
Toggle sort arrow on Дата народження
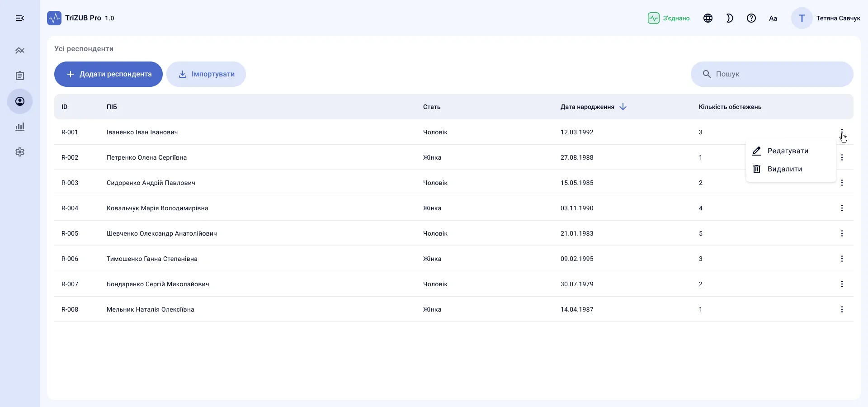click(x=623, y=107)
